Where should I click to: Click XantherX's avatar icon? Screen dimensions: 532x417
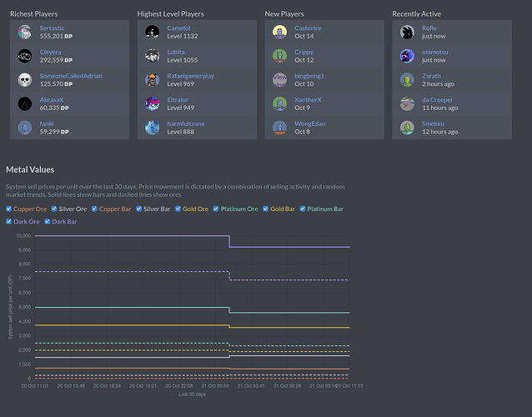[x=279, y=103]
